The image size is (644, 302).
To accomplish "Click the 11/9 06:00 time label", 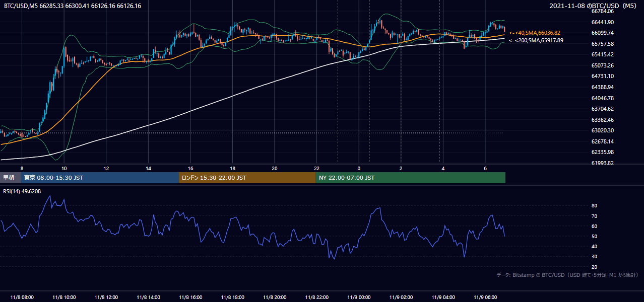I will 485,297.
